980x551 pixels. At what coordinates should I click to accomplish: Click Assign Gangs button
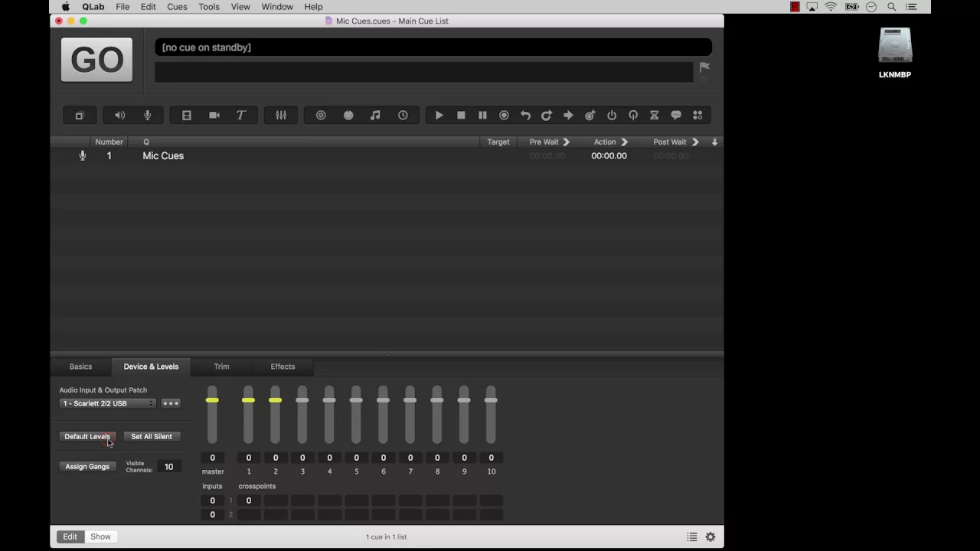(x=87, y=466)
